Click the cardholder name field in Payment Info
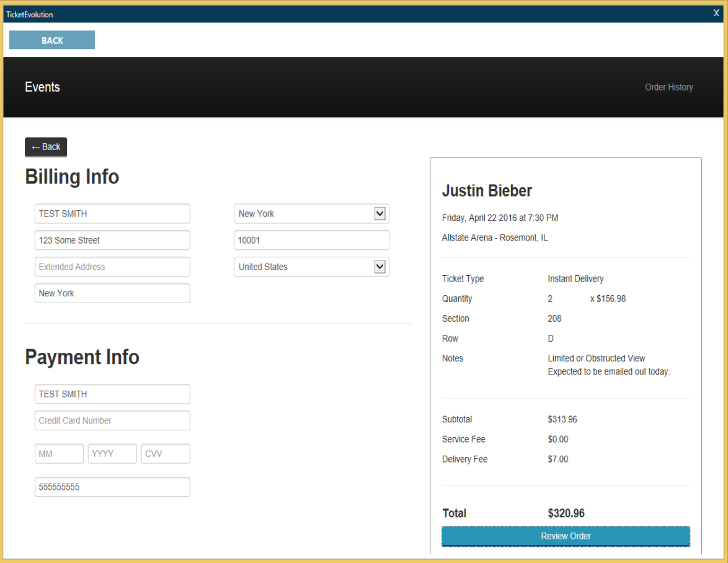This screenshot has width=728, height=563. (x=112, y=394)
